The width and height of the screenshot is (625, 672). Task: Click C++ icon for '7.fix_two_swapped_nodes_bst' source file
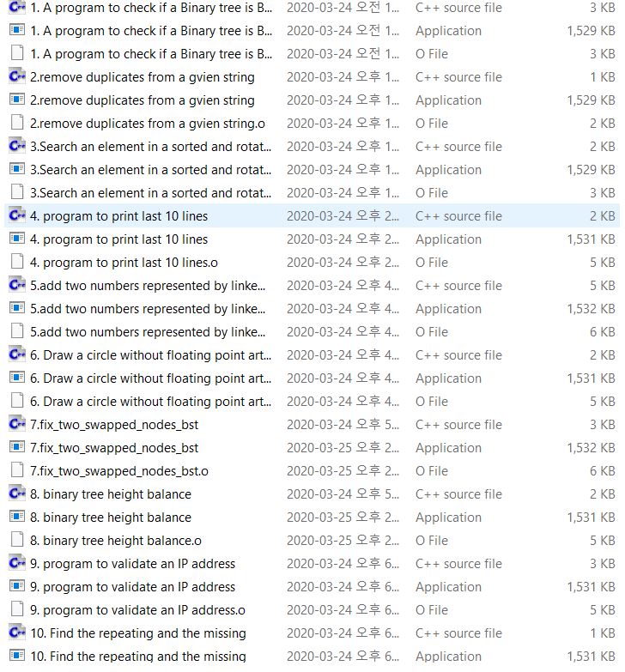click(17, 423)
